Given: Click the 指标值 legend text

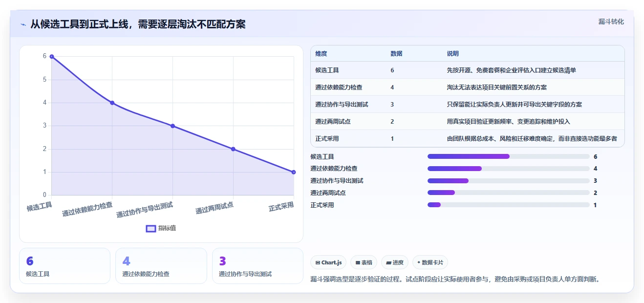Looking at the screenshot, I should pos(167,228).
